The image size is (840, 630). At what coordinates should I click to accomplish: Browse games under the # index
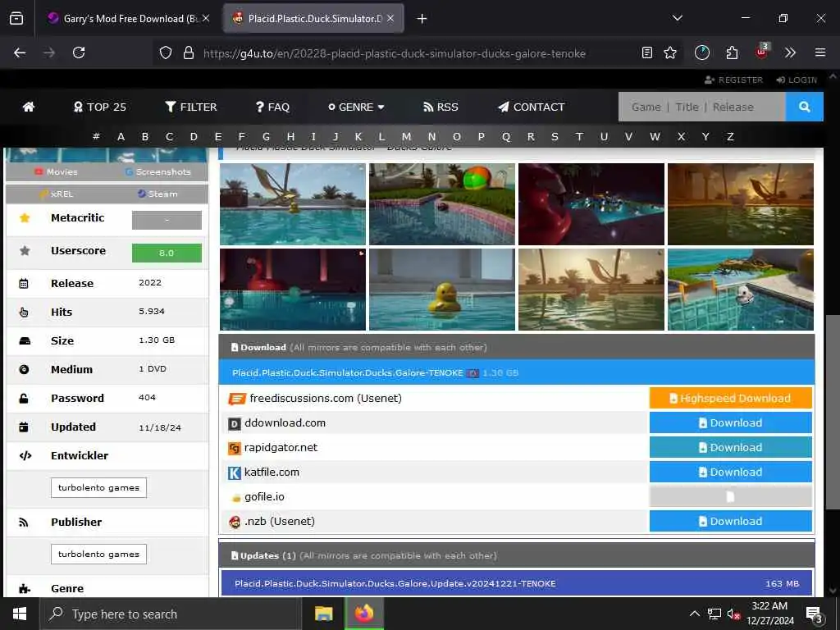point(96,137)
